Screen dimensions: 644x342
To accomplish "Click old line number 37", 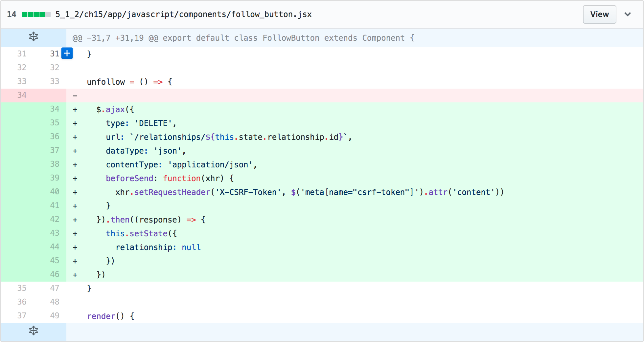I will (22, 316).
